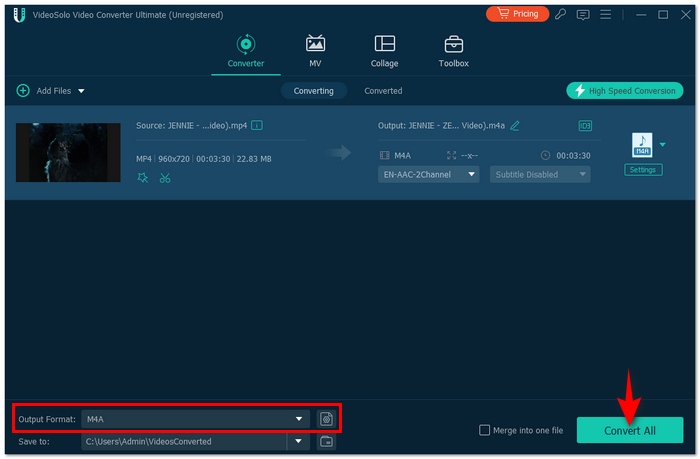Click the source file name text
Screen dimensions: 700x459
192,125
